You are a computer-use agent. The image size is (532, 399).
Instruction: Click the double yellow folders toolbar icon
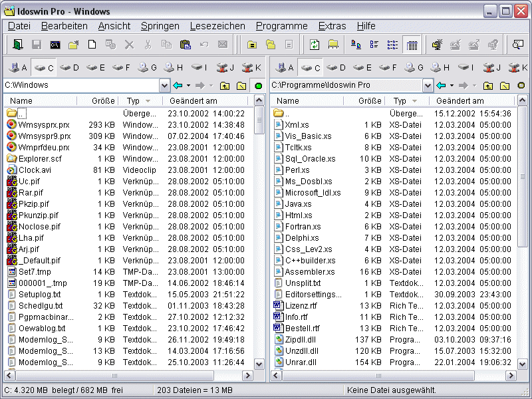[x=271, y=45]
